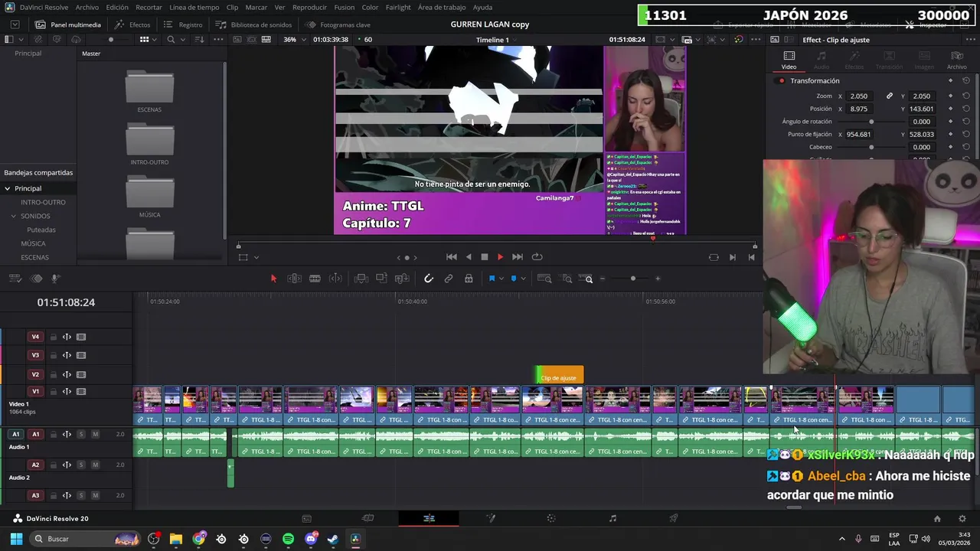This screenshot has width=980, height=551.
Task: Select the INTRO-OUTRO bin in sidebar
Action: tap(43, 202)
